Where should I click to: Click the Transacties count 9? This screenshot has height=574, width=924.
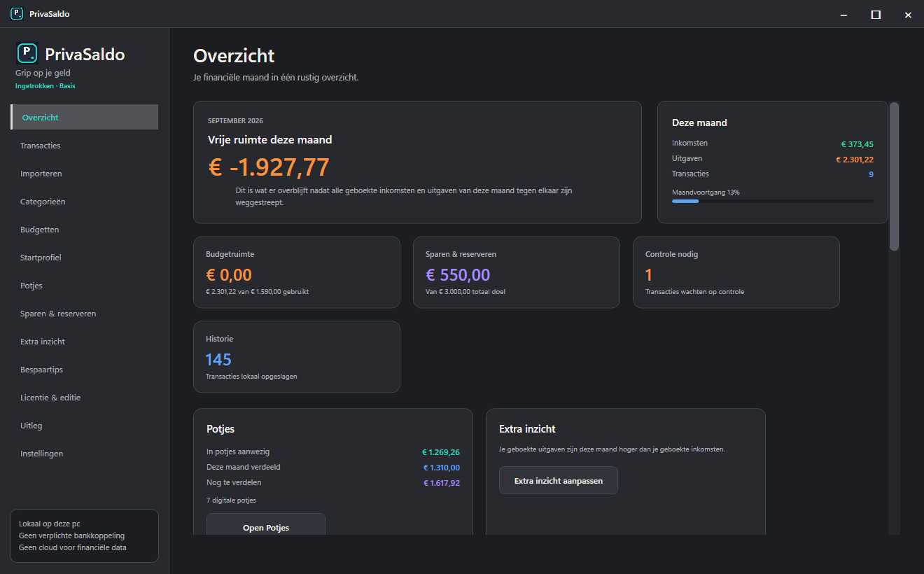pyautogui.click(x=871, y=174)
